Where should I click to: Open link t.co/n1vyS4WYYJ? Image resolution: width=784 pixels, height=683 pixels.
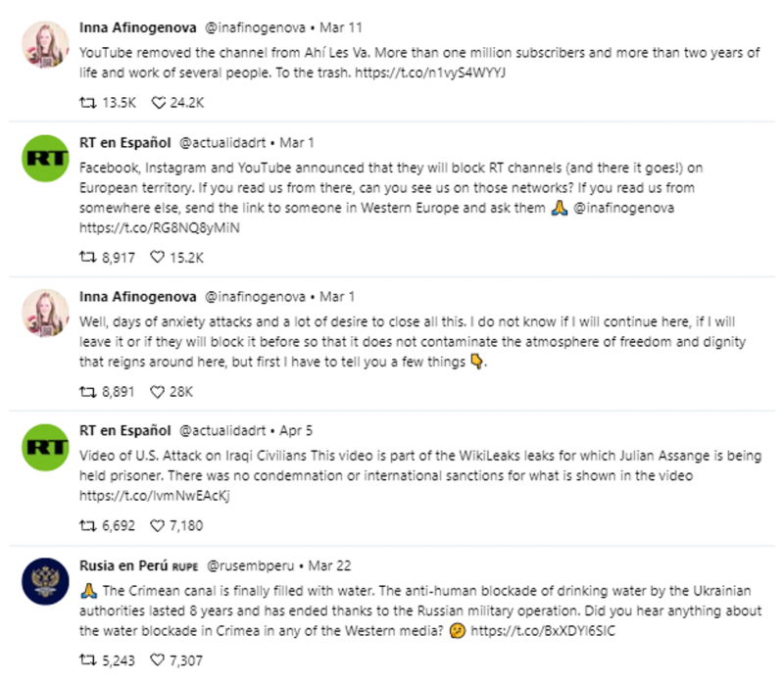pyautogui.click(x=430, y=73)
